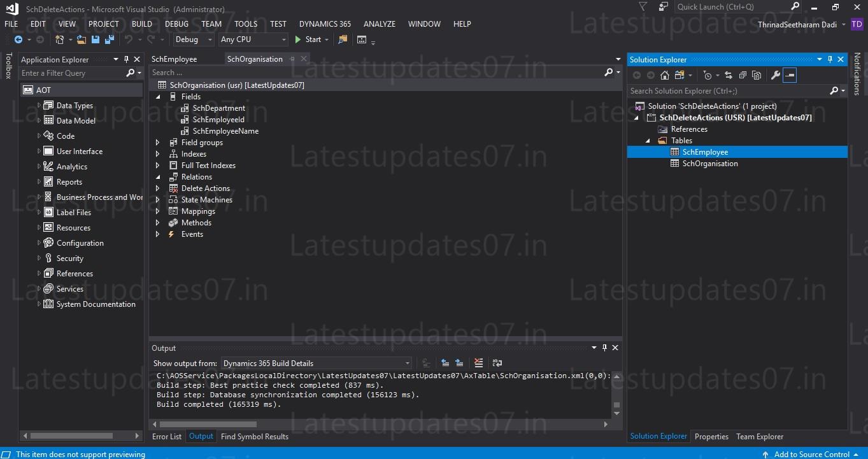868x459 pixels.
Task: Save the current file with the disk icon
Action: point(96,39)
